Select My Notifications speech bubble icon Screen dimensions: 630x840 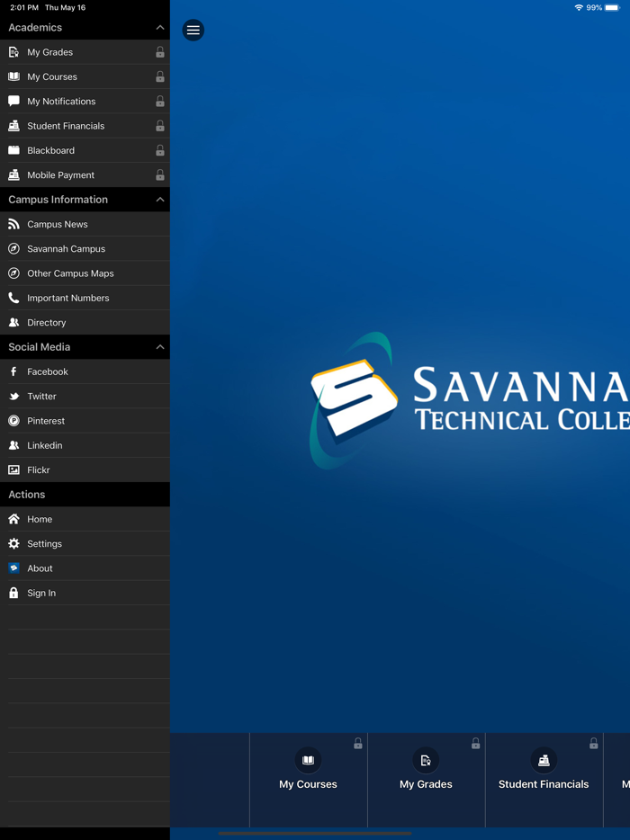[13, 101]
